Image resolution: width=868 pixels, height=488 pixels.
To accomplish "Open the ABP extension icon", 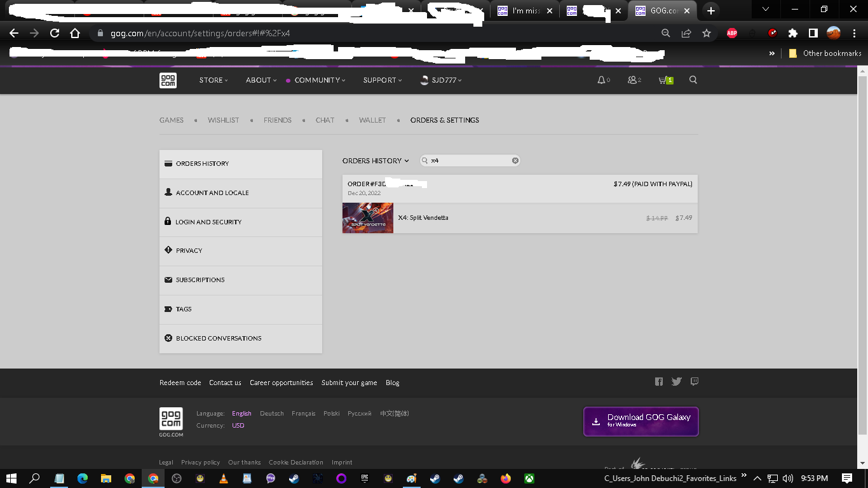I will point(732,33).
